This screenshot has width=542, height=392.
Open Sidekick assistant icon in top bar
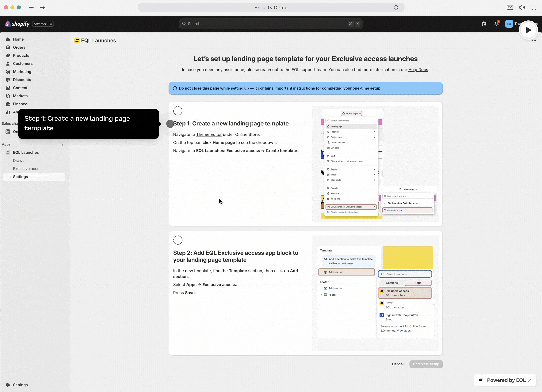(x=484, y=24)
